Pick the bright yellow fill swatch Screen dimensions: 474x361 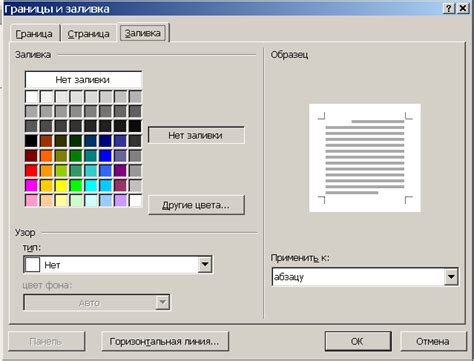click(x=61, y=186)
